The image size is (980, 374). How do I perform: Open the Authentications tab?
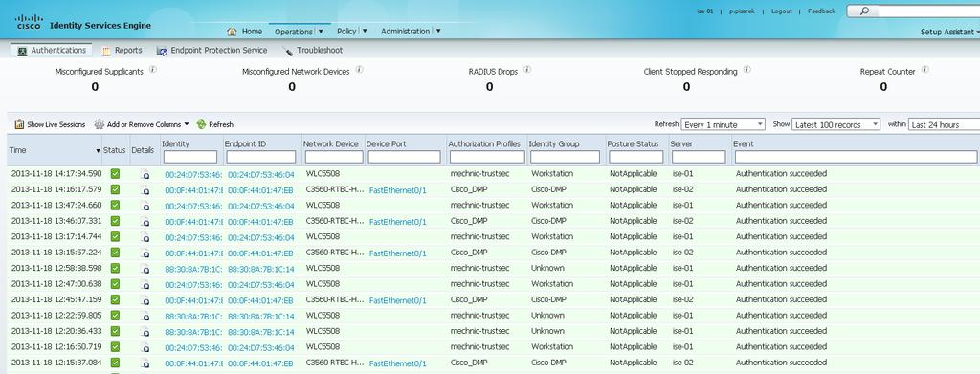click(52, 50)
